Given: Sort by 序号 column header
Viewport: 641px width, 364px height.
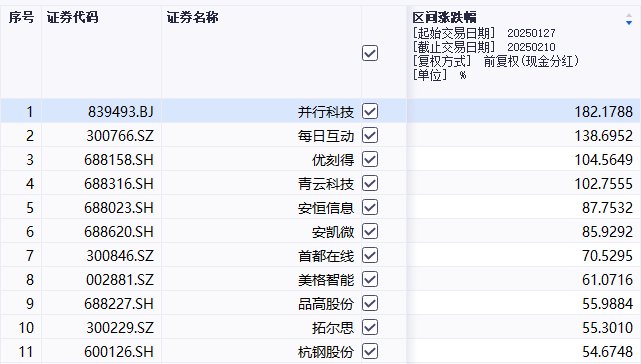Looking at the screenshot, I should pyautogui.click(x=21, y=17).
